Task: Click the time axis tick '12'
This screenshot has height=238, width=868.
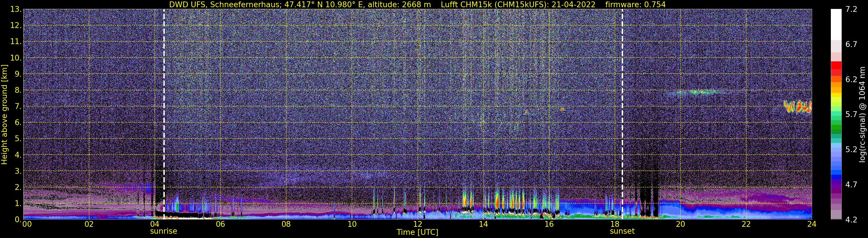Action: (417, 224)
